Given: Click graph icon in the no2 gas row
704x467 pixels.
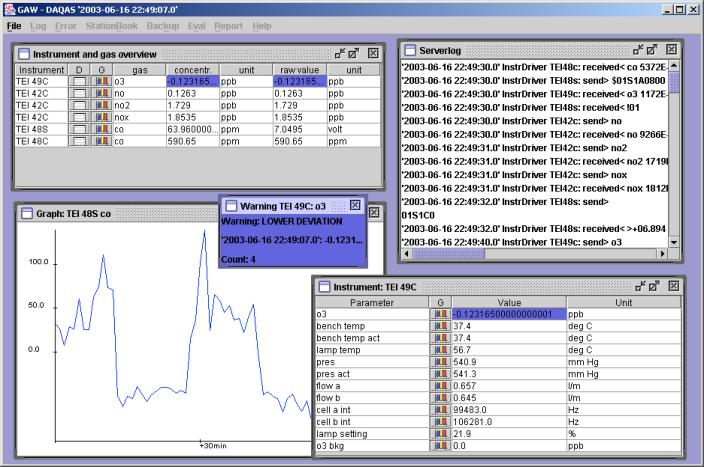Looking at the screenshot, I should (102, 105).
